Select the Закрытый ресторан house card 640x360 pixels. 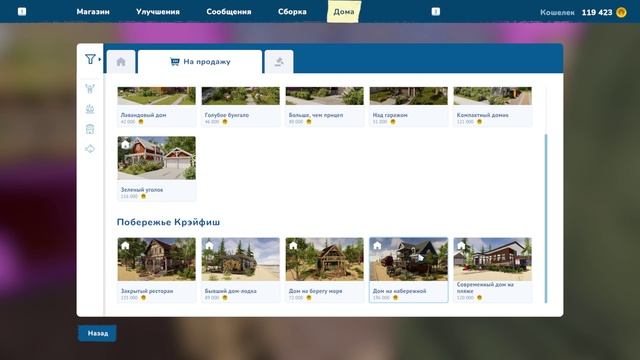(156, 270)
